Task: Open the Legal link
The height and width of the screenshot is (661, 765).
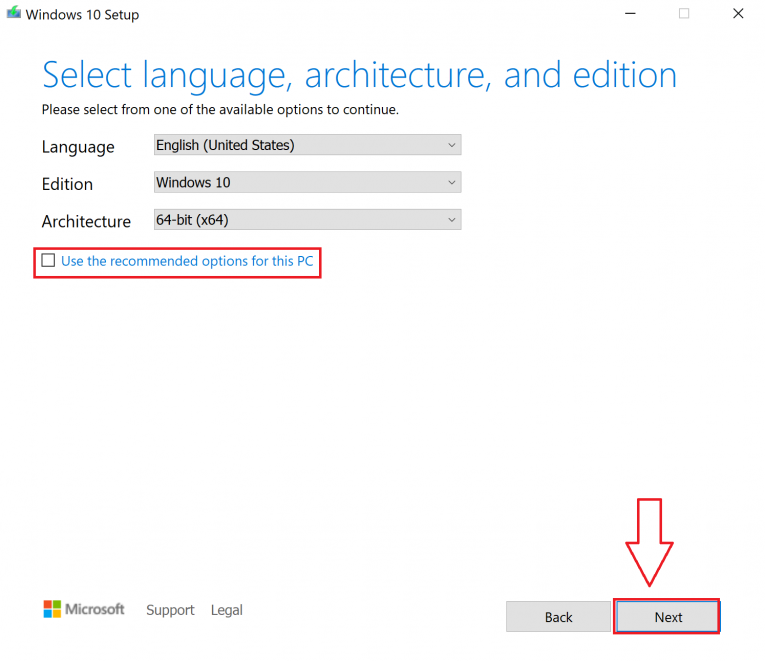Action: [x=226, y=610]
